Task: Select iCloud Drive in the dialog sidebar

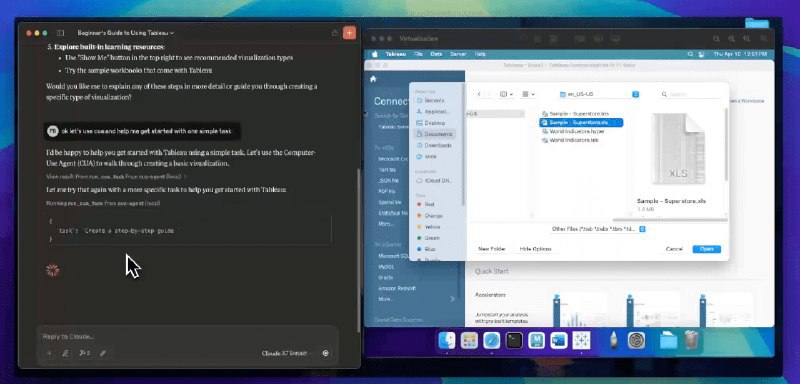Action: click(x=434, y=181)
